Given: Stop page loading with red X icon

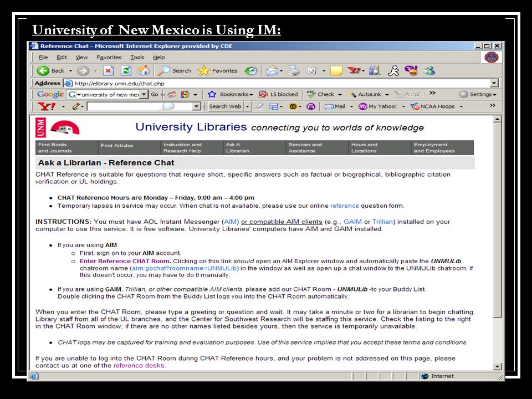Looking at the screenshot, I should [x=108, y=70].
